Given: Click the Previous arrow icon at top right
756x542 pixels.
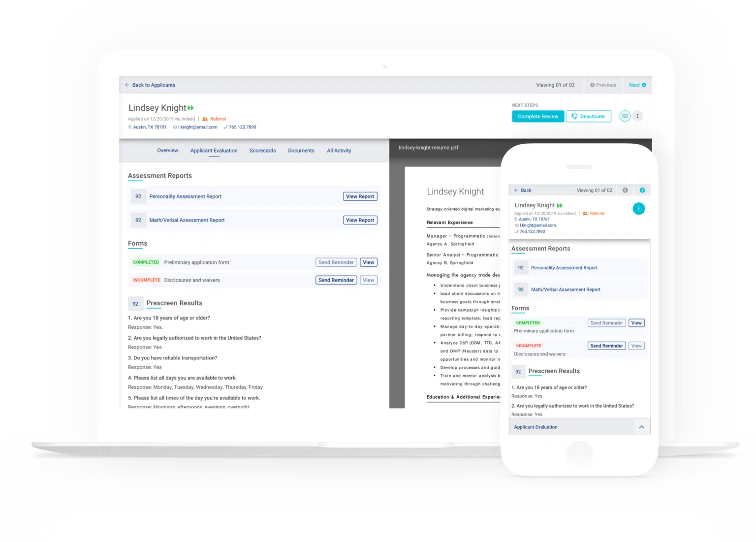Looking at the screenshot, I should (x=593, y=85).
